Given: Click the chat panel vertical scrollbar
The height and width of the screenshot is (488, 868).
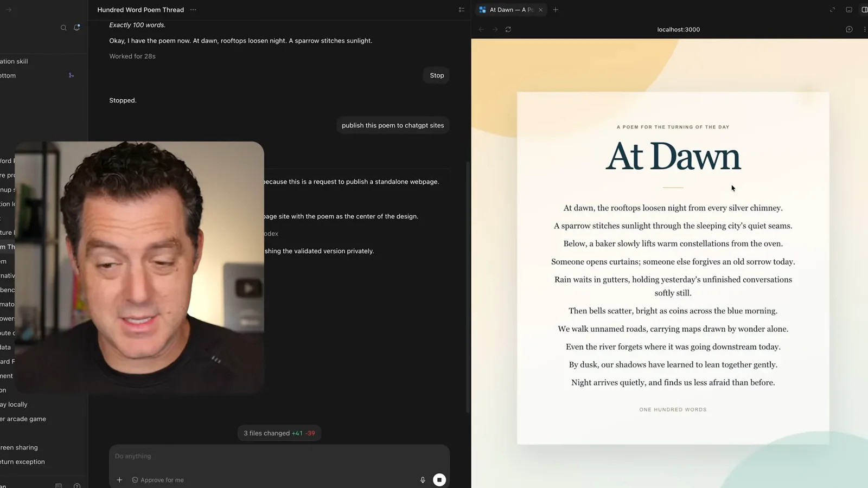Looking at the screenshot, I should pos(468,287).
